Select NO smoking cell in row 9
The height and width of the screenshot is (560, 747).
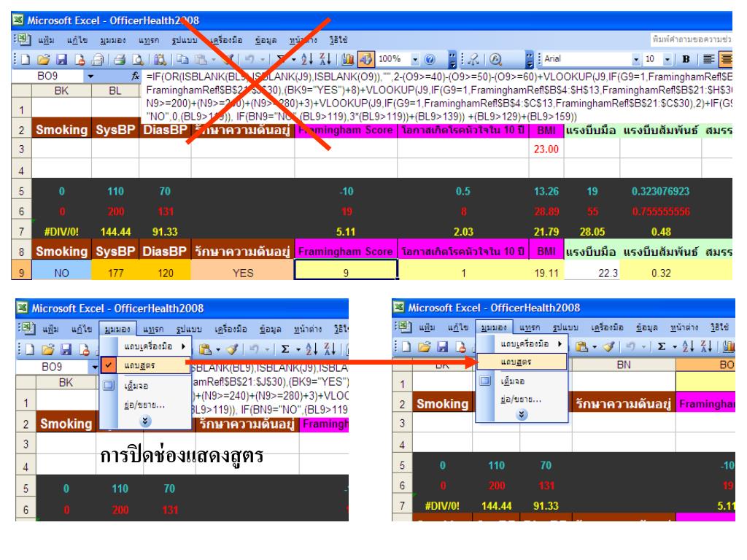[61, 273]
